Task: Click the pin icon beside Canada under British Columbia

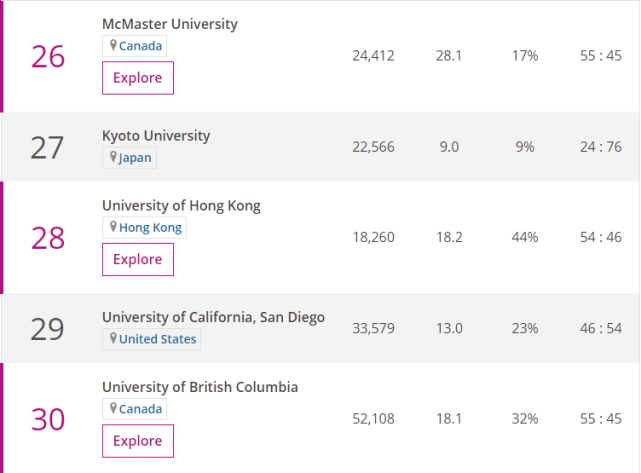Action: point(113,409)
